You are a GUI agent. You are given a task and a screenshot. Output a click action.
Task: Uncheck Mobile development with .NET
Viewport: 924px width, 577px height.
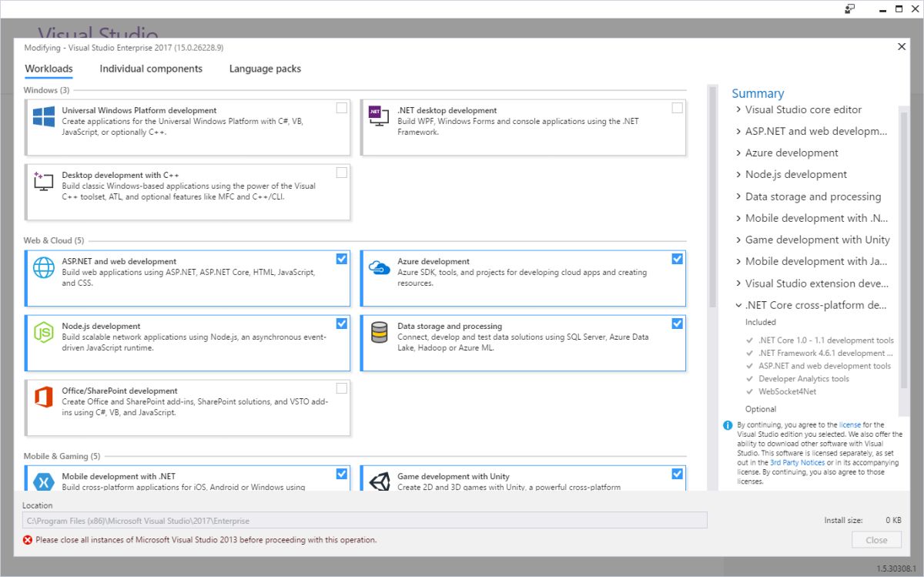click(341, 474)
